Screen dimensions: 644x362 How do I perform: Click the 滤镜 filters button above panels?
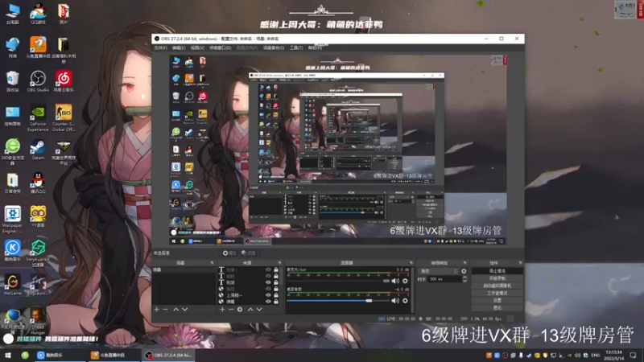coord(249,253)
